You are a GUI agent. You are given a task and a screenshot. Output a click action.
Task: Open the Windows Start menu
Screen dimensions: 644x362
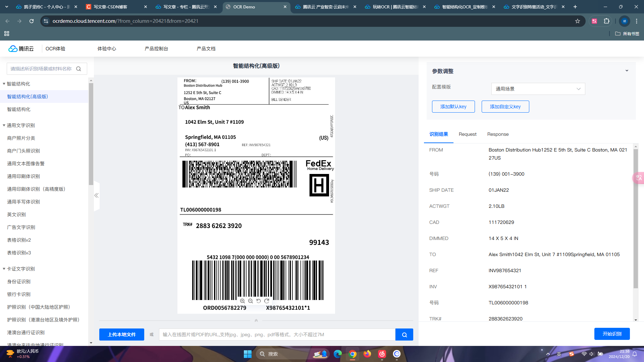(248, 354)
